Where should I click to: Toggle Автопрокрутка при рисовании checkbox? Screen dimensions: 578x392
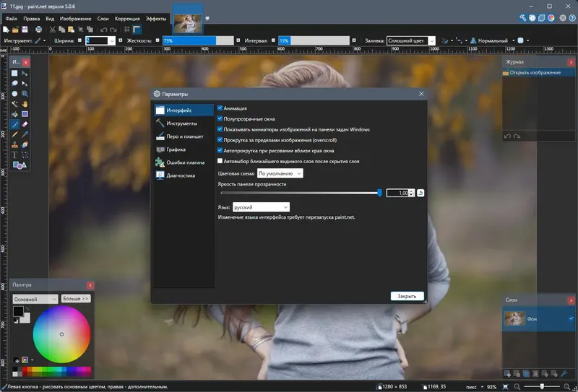click(x=220, y=150)
